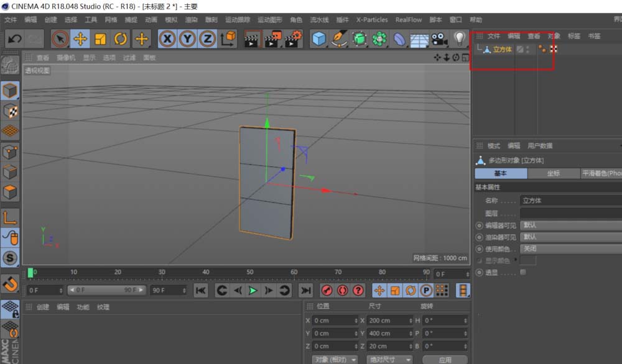This screenshot has height=364, width=622.
Task: Add a Camera from the toolbar
Action: (439, 39)
